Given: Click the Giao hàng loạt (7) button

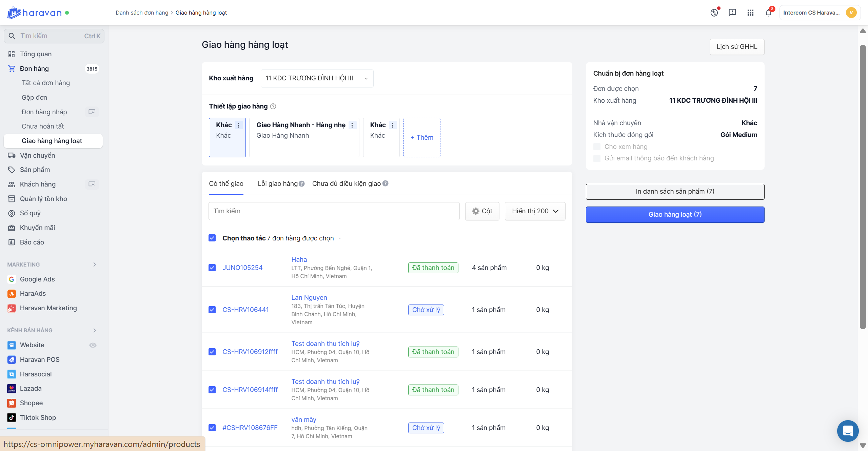Looking at the screenshot, I should (675, 215).
